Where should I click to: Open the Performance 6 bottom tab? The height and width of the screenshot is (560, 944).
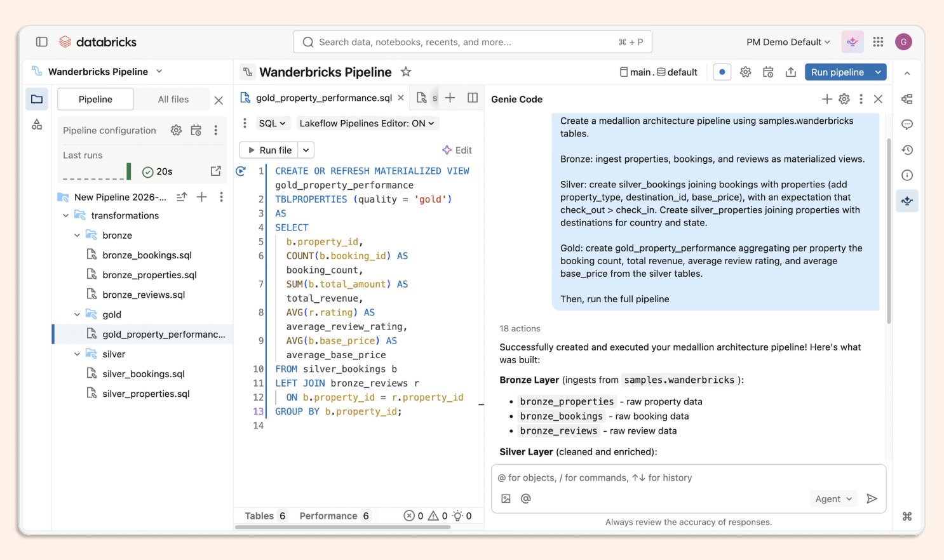point(335,516)
